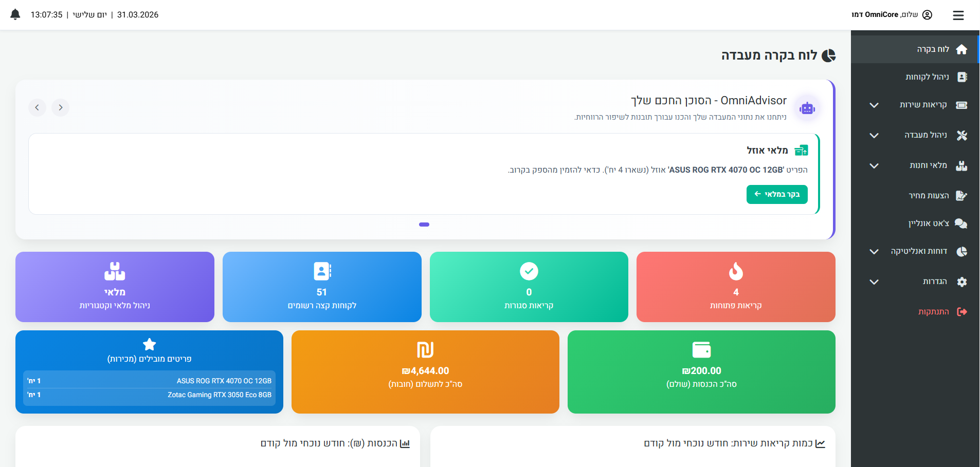Expand the ניהול מעבדה submenu chevron
Screen dimensions: 980x467
pyautogui.click(x=874, y=136)
